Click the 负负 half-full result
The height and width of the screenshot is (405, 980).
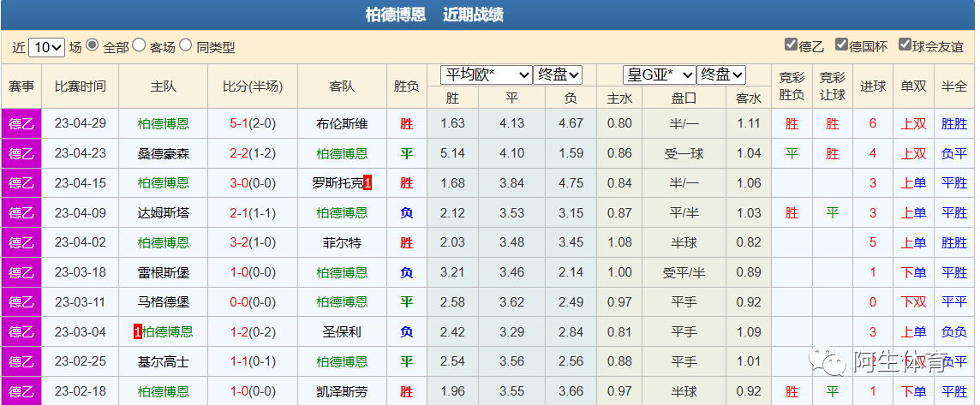pos(953,332)
